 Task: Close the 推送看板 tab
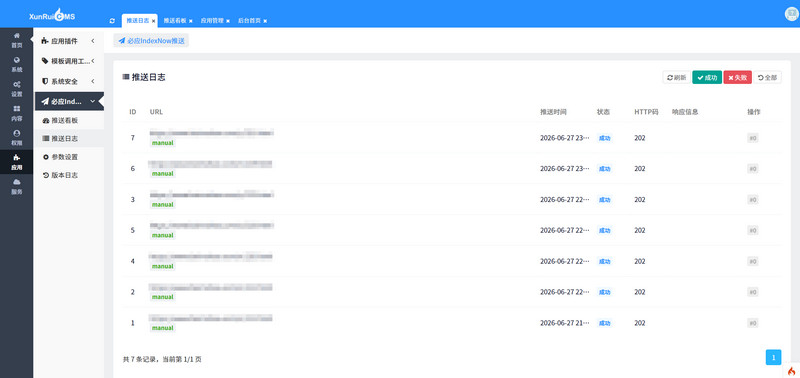(191, 21)
